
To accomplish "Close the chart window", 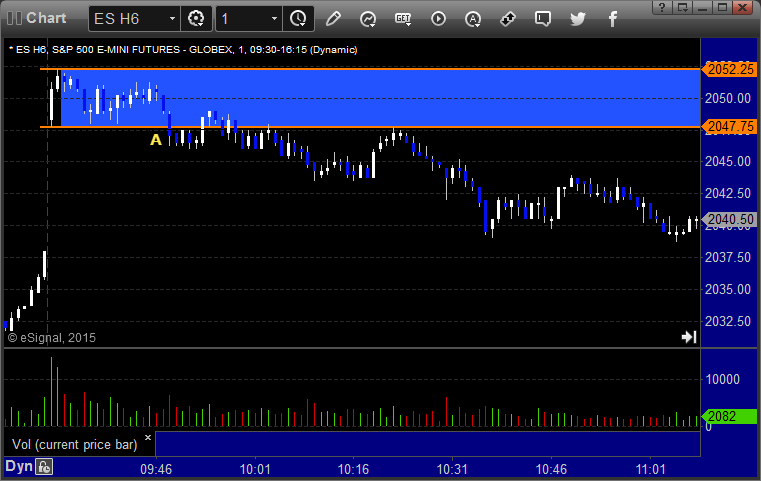I will [x=743, y=7].
